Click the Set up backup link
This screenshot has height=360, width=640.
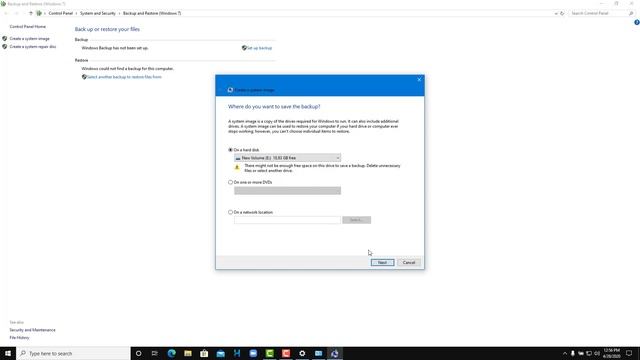pyautogui.click(x=259, y=48)
